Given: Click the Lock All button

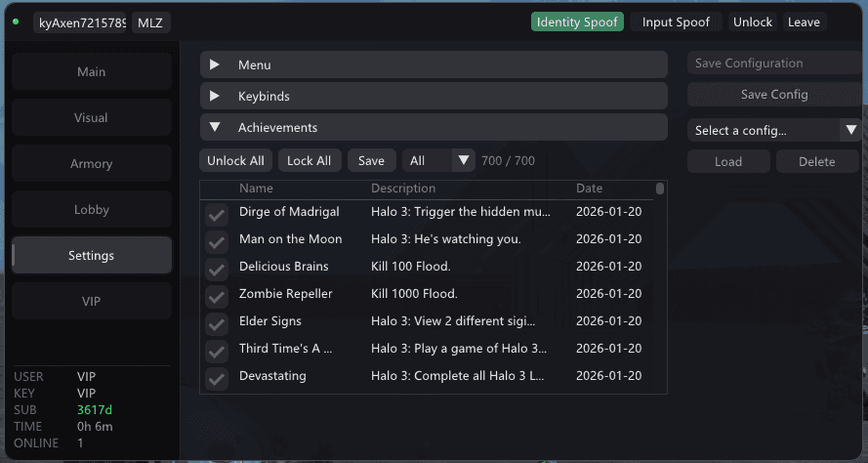Looking at the screenshot, I should coord(310,160).
